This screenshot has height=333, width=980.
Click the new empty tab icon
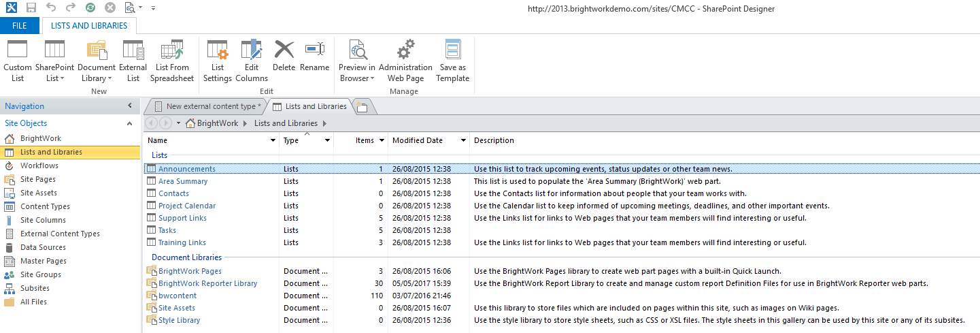coord(362,107)
